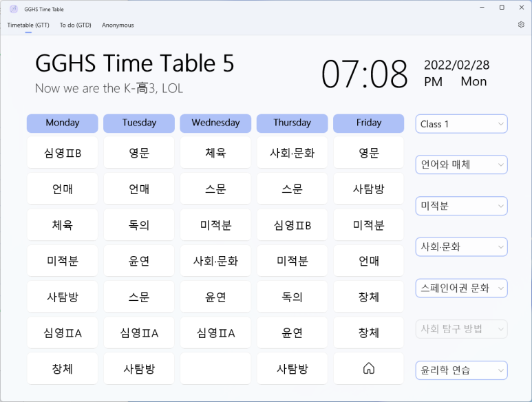Click Wednesday's second period 스문 cell
The width and height of the screenshot is (532, 402).
(215, 189)
